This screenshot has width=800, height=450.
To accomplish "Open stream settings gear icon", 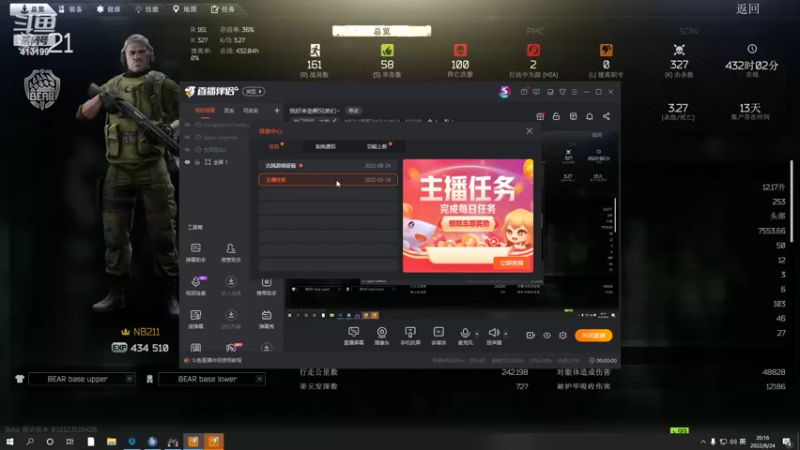I will click(563, 335).
